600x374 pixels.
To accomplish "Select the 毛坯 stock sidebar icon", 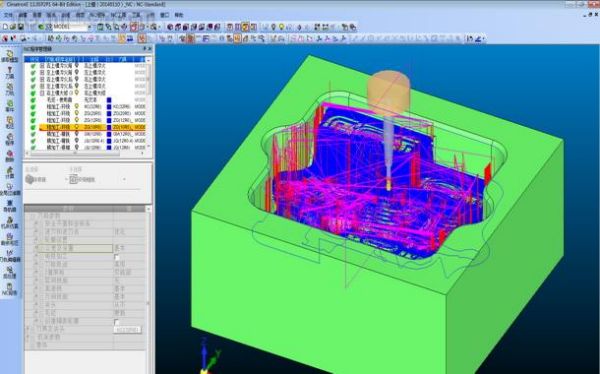I will [10, 123].
